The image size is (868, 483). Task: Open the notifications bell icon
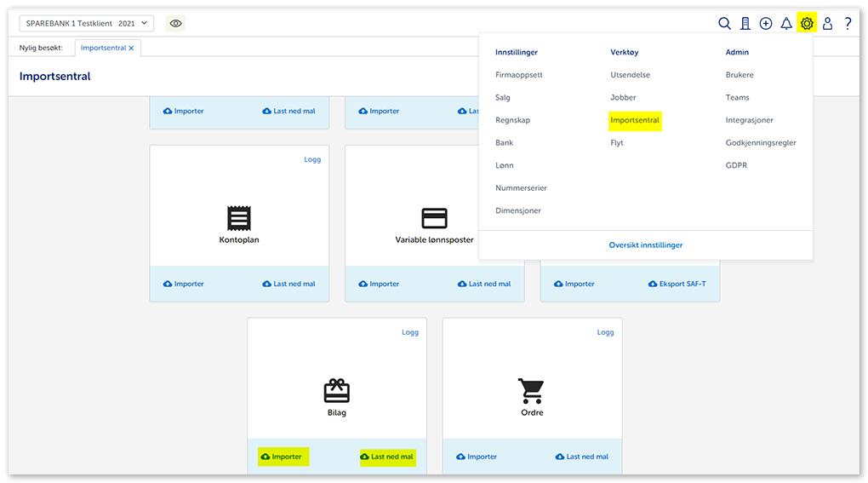click(x=786, y=24)
